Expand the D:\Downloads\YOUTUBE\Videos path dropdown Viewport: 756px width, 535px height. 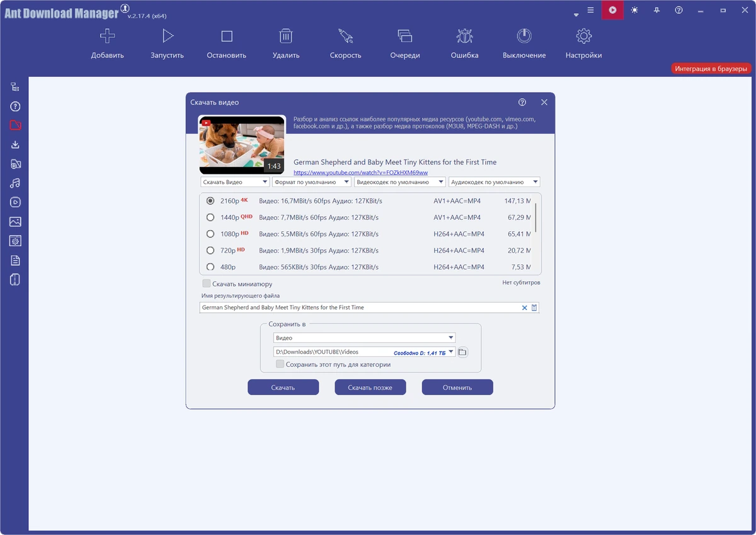tap(451, 352)
